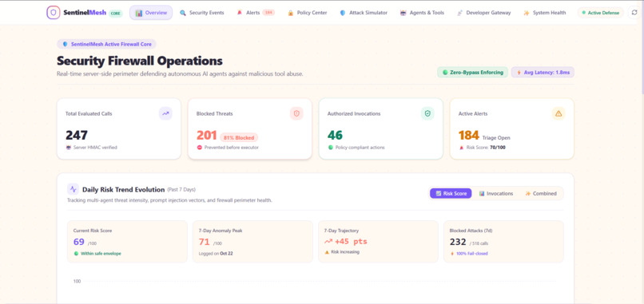Click the Policy compliant actions green dot
Viewport: 644px width, 304px height.
[x=330, y=148]
